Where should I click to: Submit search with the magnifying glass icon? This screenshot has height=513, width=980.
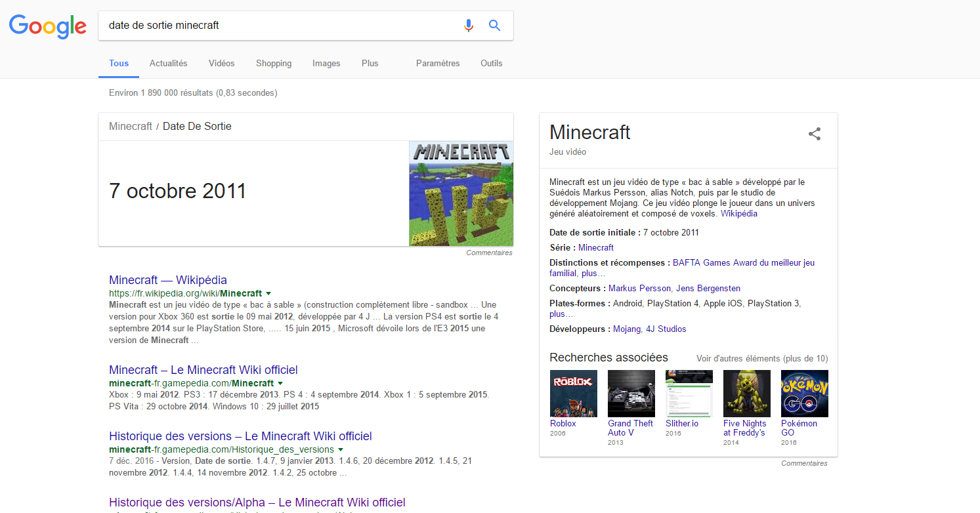click(x=495, y=26)
